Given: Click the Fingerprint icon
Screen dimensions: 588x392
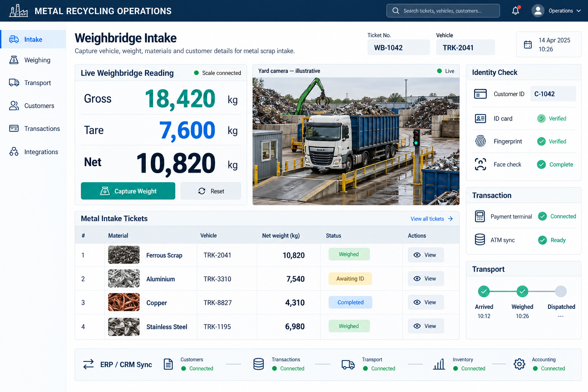Looking at the screenshot, I should pyautogui.click(x=480, y=141).
